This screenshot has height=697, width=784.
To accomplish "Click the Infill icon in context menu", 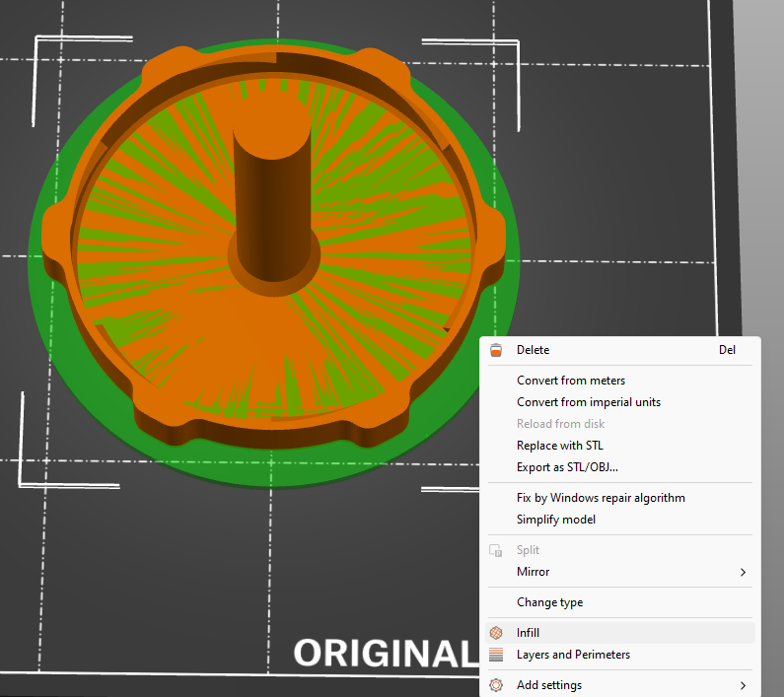I will pos(496,633).
